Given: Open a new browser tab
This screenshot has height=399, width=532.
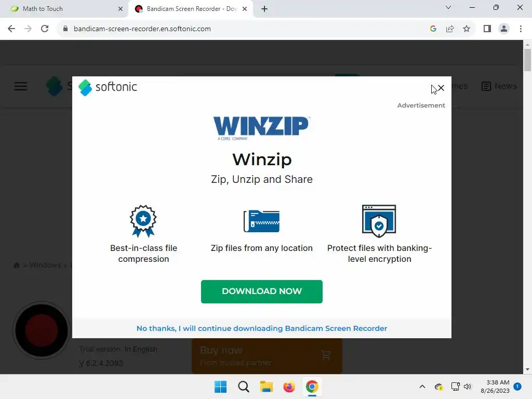Looking at the screenshot, I should click(264, 9).
